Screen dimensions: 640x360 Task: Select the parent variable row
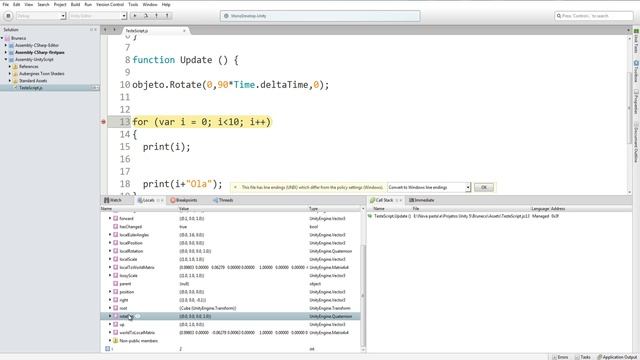(230, 284)
